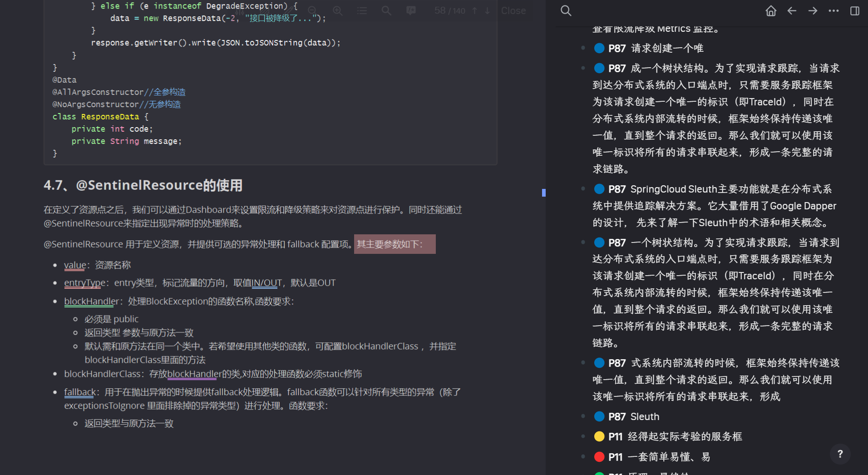The height and width of the screenshot is (475, 868).
Task: Click blue dot of 'P87 一个树状结构' note
Action: tap(599, 242)
